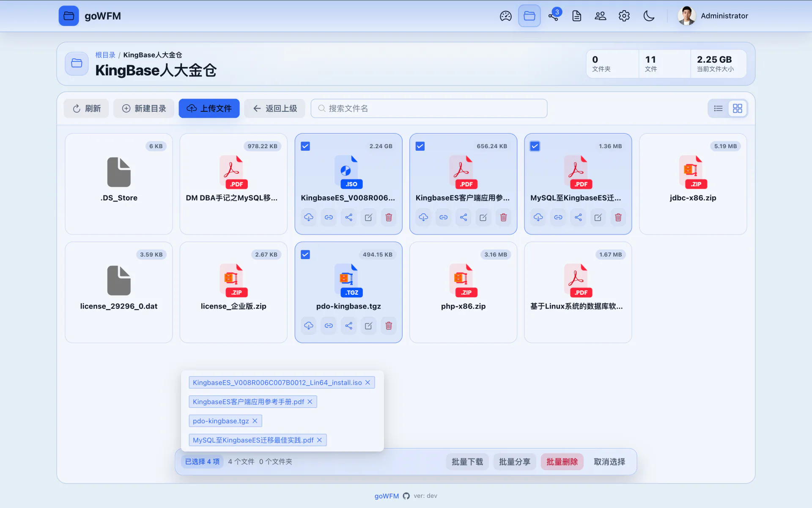Share pdo-kingbase.tgz file
812x508 pixels.
pos(348,326)
